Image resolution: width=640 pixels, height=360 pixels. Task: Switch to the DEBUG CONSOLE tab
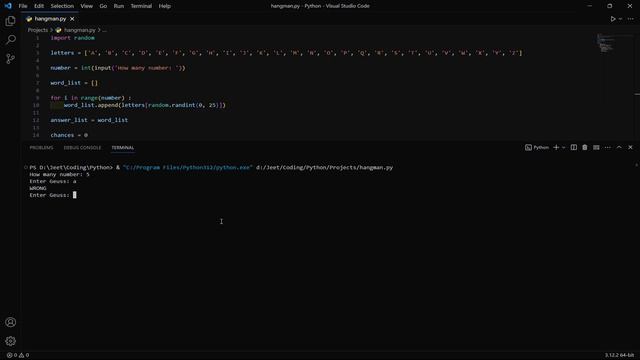coord(82,148)
